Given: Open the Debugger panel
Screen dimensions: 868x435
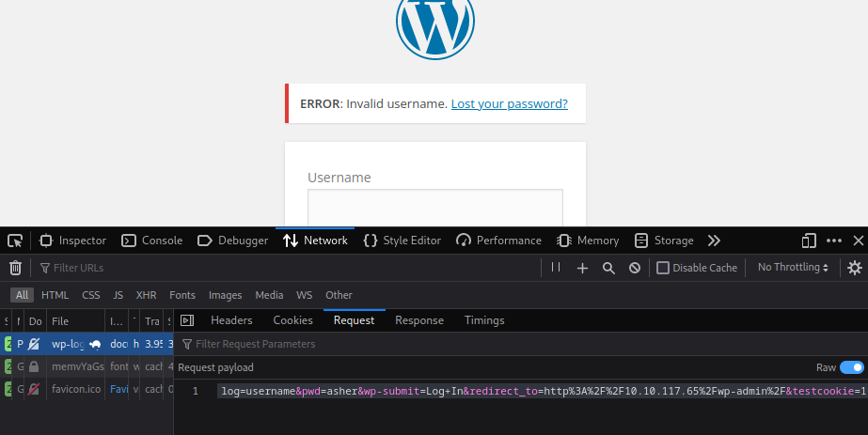Looking at the screenshot, I should point(232,241).
